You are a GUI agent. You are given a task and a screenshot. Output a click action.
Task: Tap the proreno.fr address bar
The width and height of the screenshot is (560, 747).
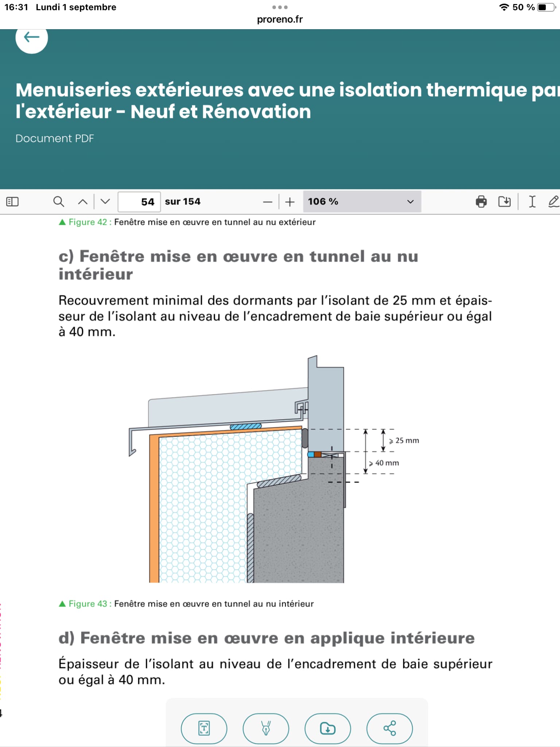(x=280, y=19)
